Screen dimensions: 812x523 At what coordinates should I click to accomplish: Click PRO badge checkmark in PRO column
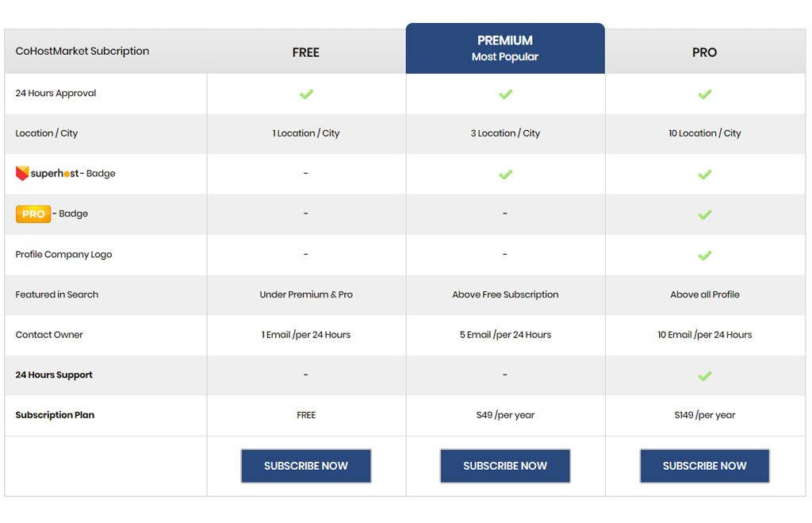[705, 214]
